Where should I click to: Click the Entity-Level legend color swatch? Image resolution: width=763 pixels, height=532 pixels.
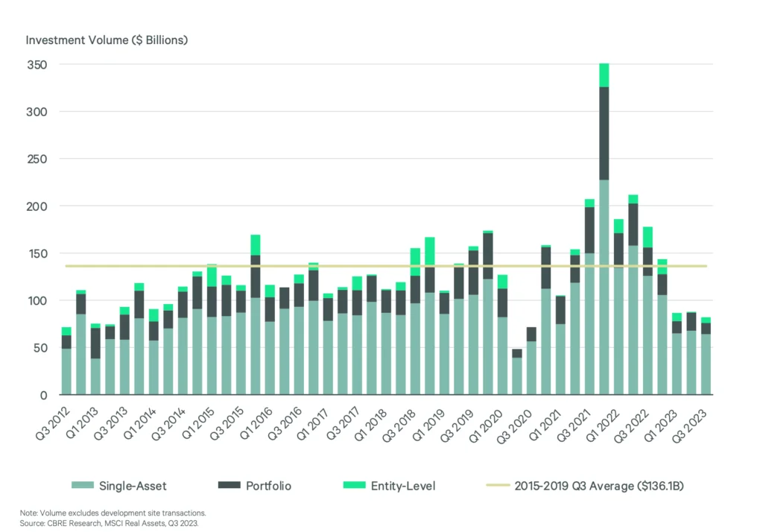pyautogui.click(x=354, y=485)
